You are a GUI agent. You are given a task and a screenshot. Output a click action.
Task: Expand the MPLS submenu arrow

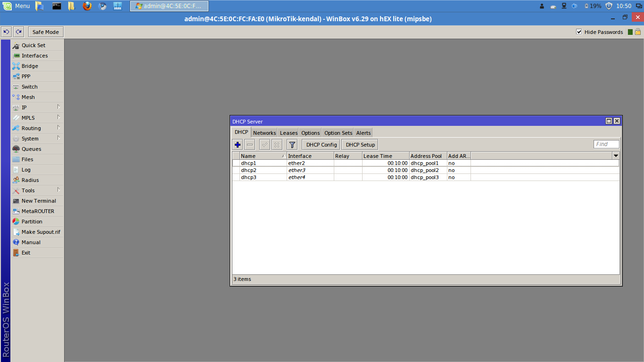pos(59,117)
